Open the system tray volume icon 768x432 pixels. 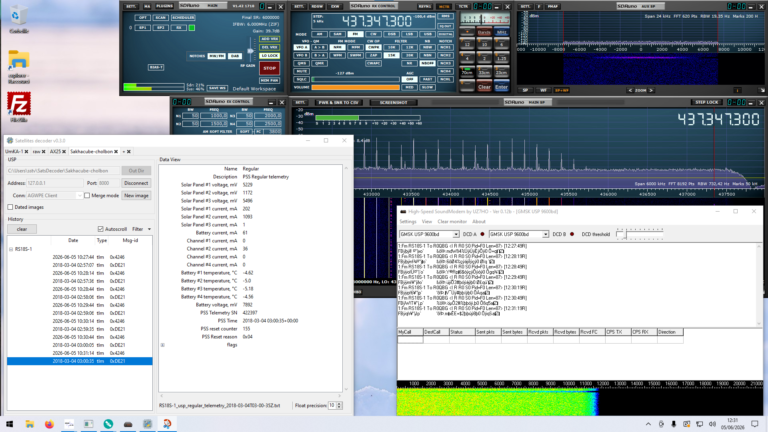[x=712, y=424]
